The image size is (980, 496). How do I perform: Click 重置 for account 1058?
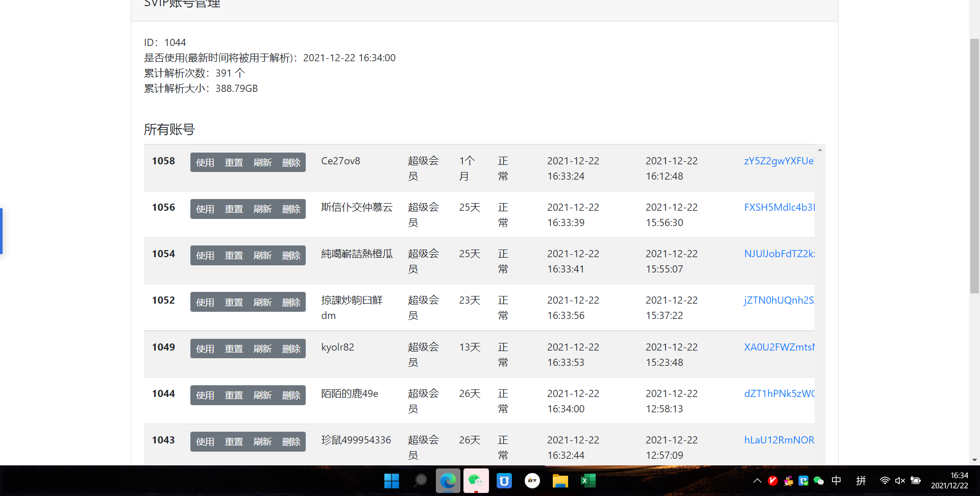(234, 162)
